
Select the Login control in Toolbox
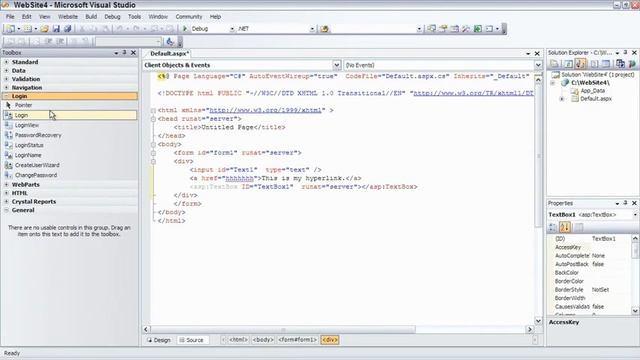[70, 116]
